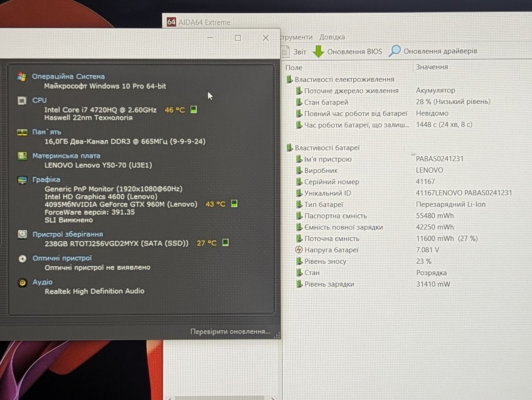The image size is (532, 400).
Task: Click the battery icon beside Серійний номер
Action: [x=299, y=182]
